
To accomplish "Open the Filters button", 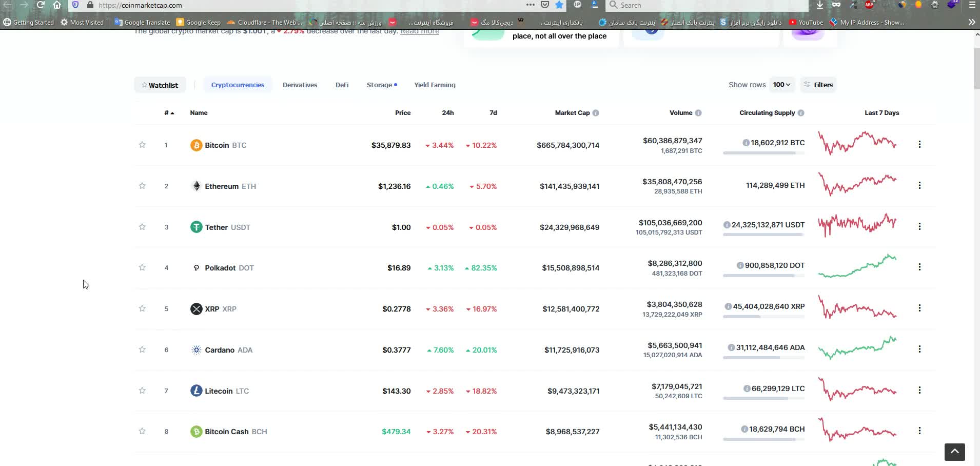I will pyautogui.click(x=818, y=85).
